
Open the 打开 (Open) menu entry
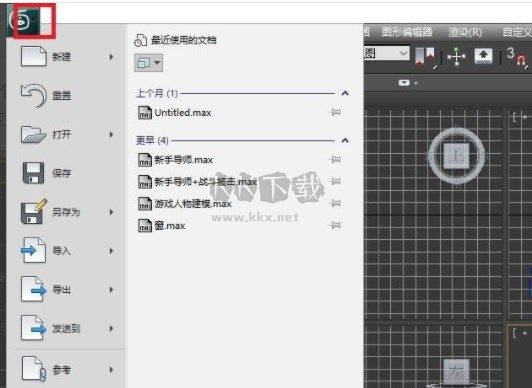point(66,135)
